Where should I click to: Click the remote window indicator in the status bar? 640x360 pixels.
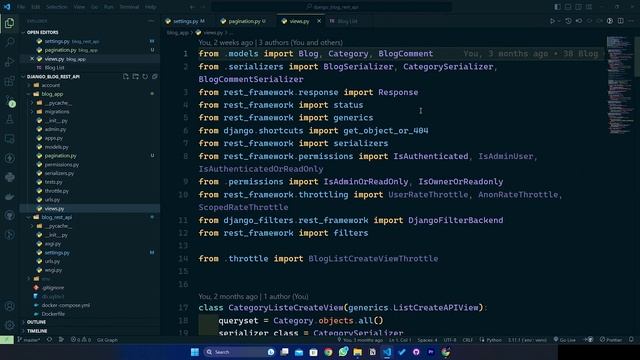(x=7, y=340)
